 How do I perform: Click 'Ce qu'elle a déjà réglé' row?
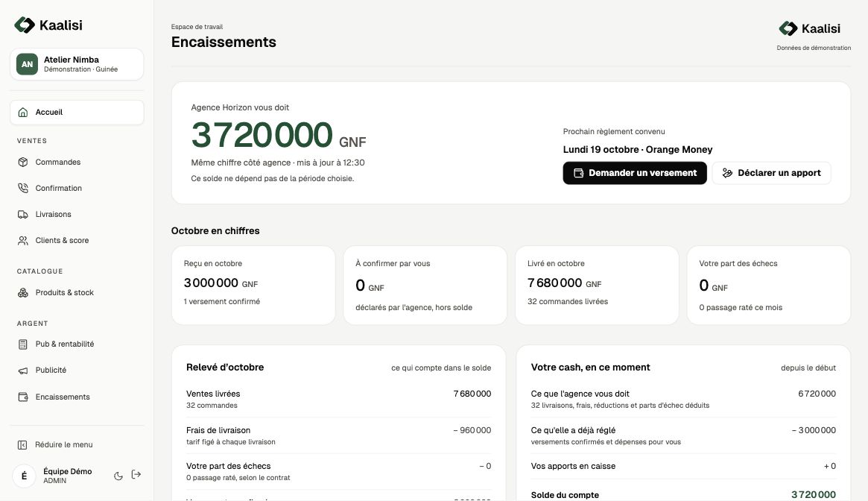(x=683, y=435)
